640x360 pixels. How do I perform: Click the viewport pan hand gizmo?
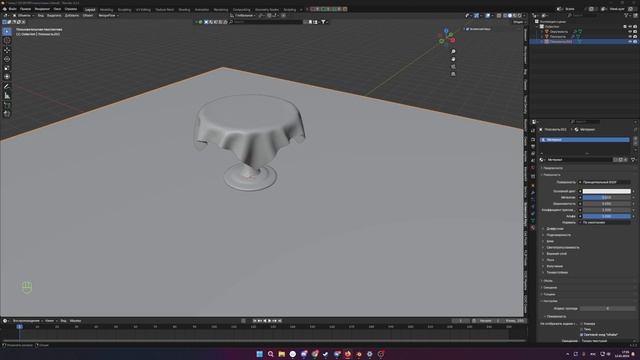(x=453, y=59)
